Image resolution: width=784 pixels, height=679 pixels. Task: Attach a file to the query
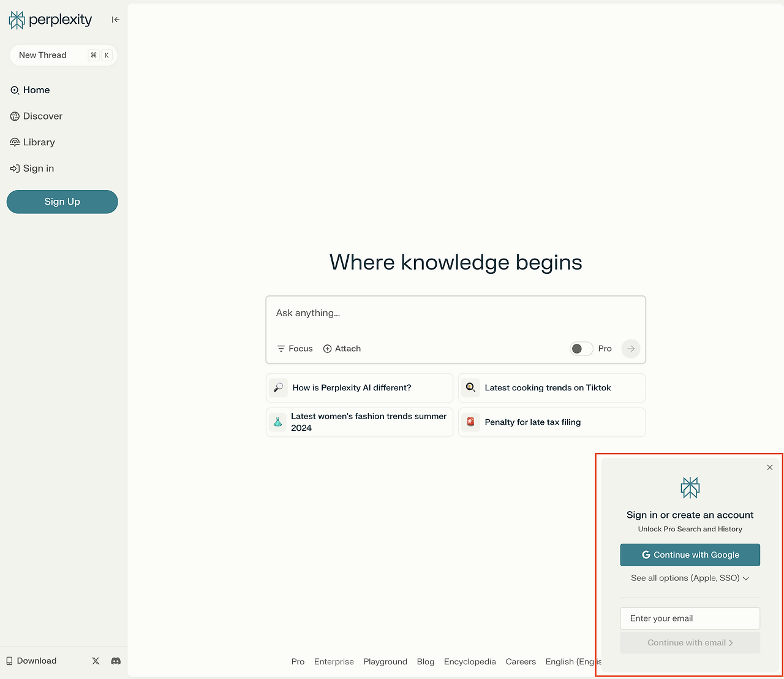(x=342, y=349)
